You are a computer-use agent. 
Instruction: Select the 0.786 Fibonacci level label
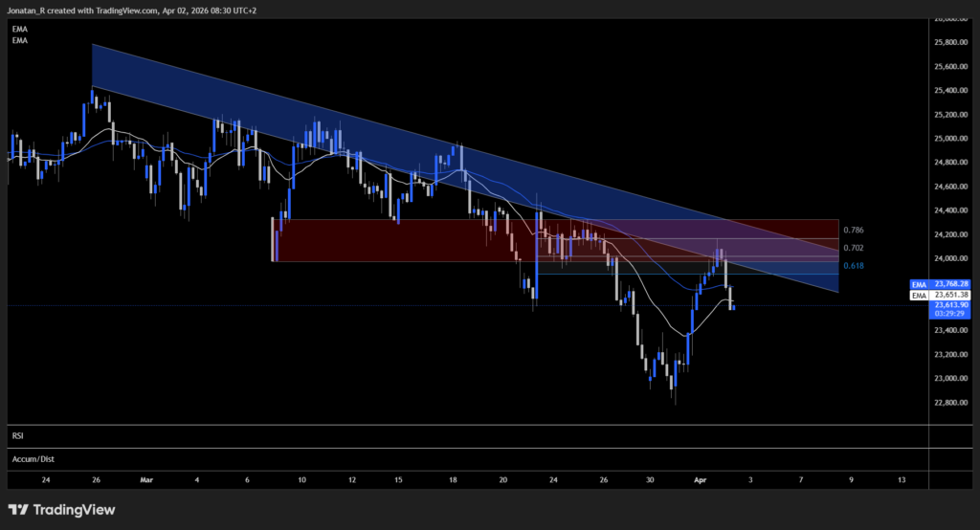(853, 230)
